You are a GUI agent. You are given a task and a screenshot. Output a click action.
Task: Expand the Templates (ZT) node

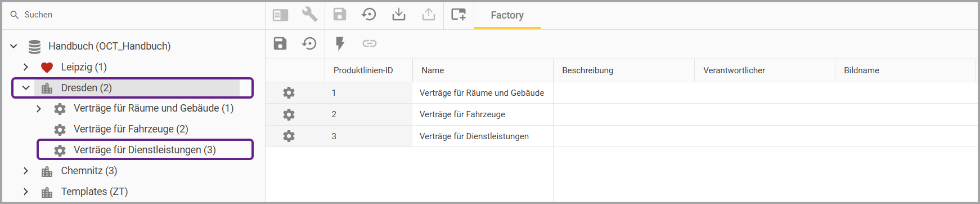click(26, 192)
